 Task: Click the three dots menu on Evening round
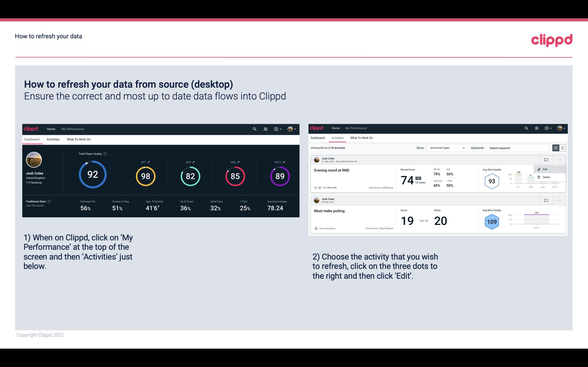click(559, 160)
